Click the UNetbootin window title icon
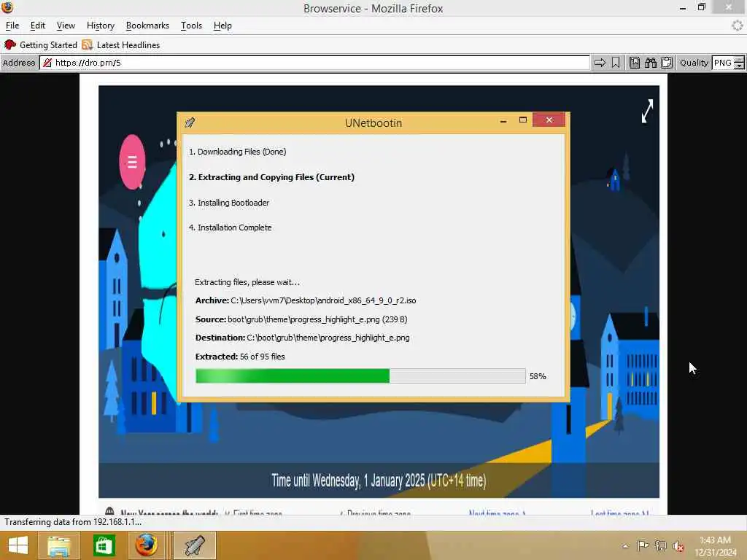 click(190, 122)
